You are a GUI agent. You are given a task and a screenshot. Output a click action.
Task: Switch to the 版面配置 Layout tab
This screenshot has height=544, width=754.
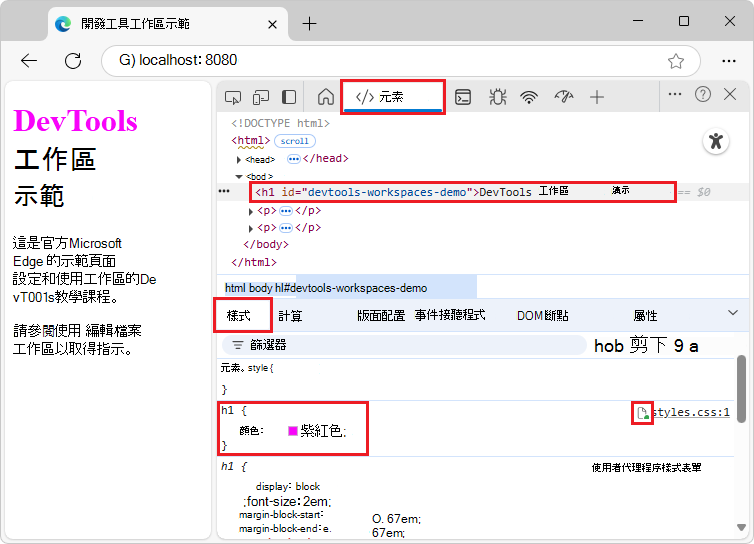point(381,316)
